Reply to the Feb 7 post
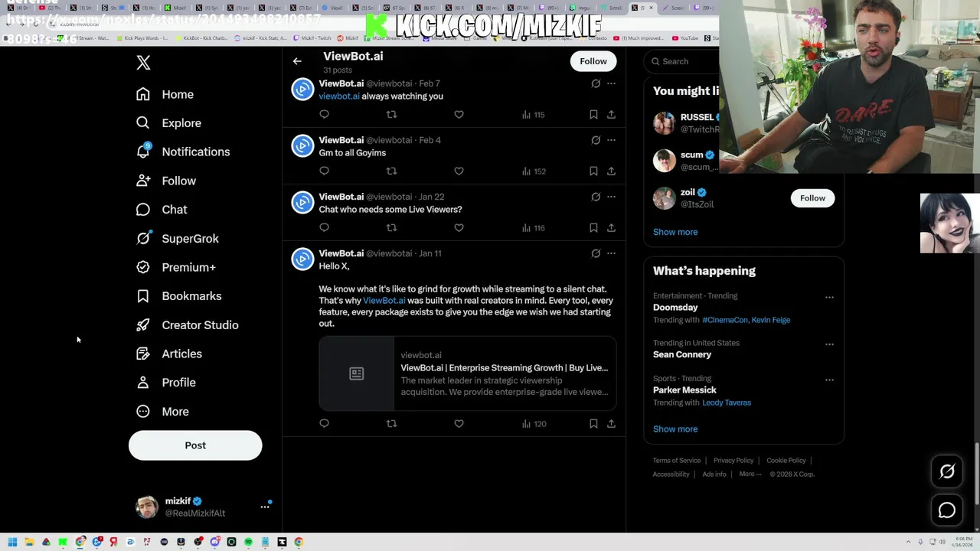Screen dimensions: 980x551 tap(324, 114)
